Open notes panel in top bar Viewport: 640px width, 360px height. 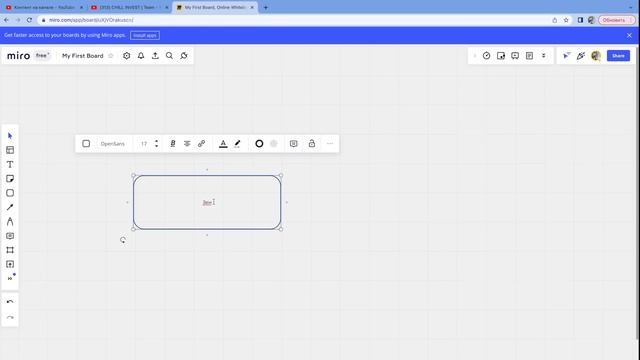529,56
